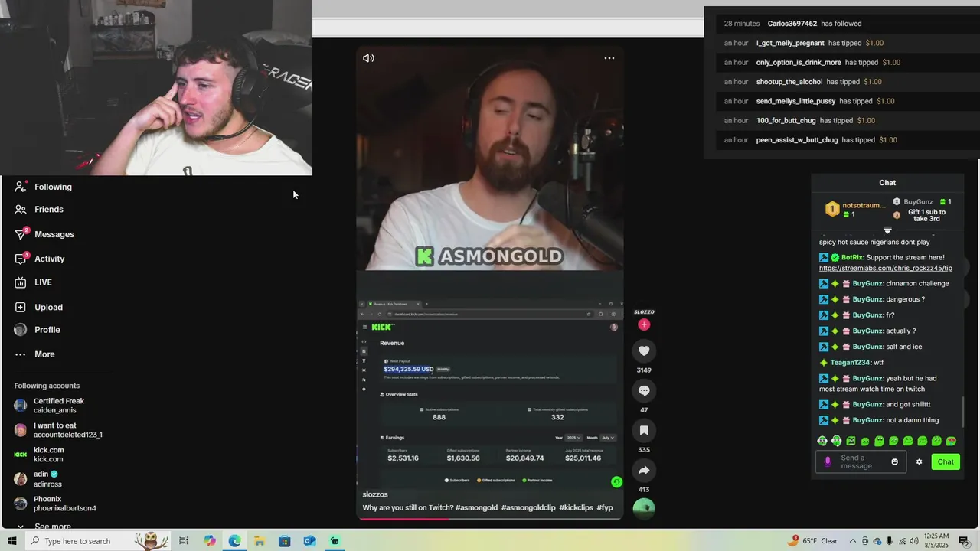Image resolution: width=980 pixels, height=551 pixels.
Task: Click the #asmongold hashtag
Action: pyautogui.click(x=476, y=507)
